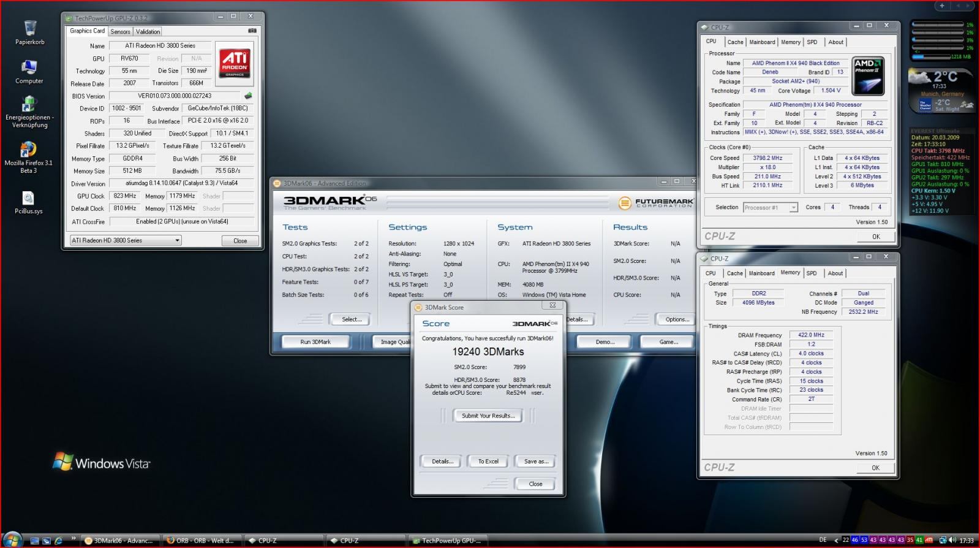This screenshot has width=980, height=548.
Task: Open SPD tab in upper CPU-Z window
Action: (x=812, y=42)
